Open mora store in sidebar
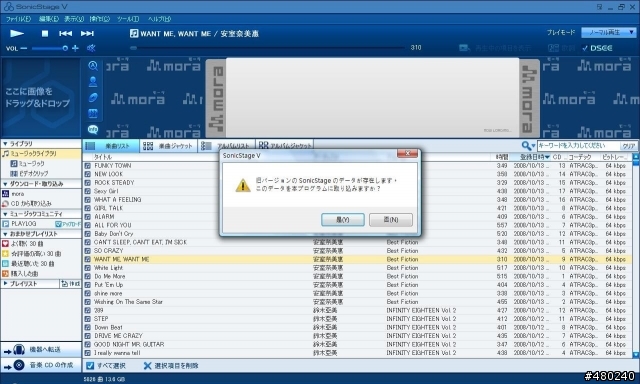The width and height of the screenshot is (640, 384). tap(13, 194)
